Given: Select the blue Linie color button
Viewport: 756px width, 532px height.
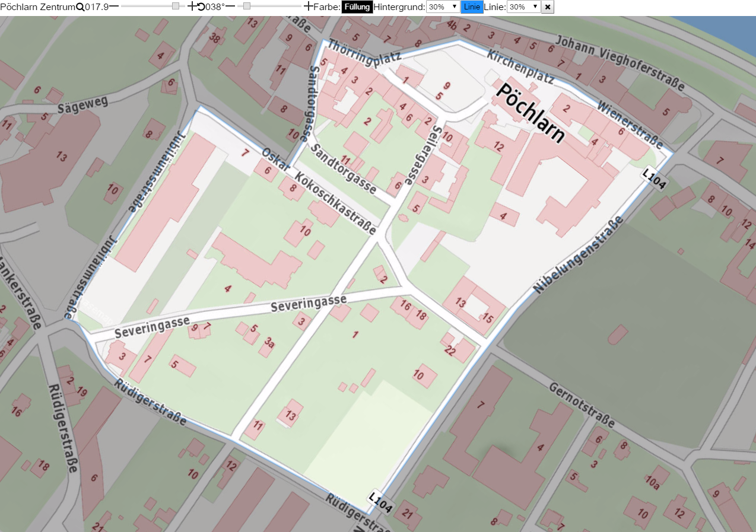Looking at the screenshot, I should (x=472, y=7).
